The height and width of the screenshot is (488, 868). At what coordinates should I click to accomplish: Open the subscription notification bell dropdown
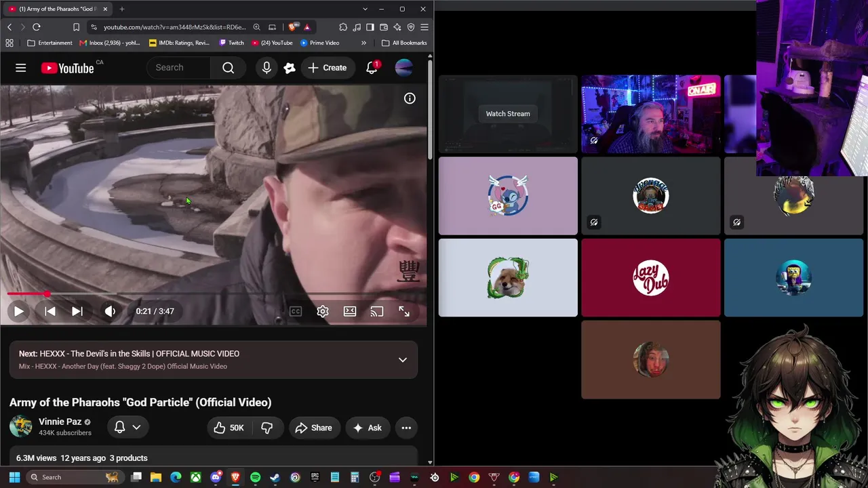[x=127, y=427]
